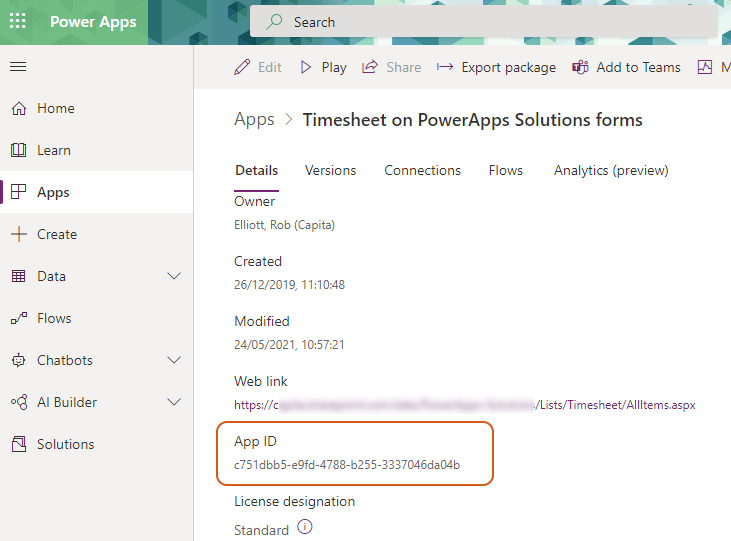
Task: Click owner name Elliott, Rob (Capita)
Action: pos(284,225)
